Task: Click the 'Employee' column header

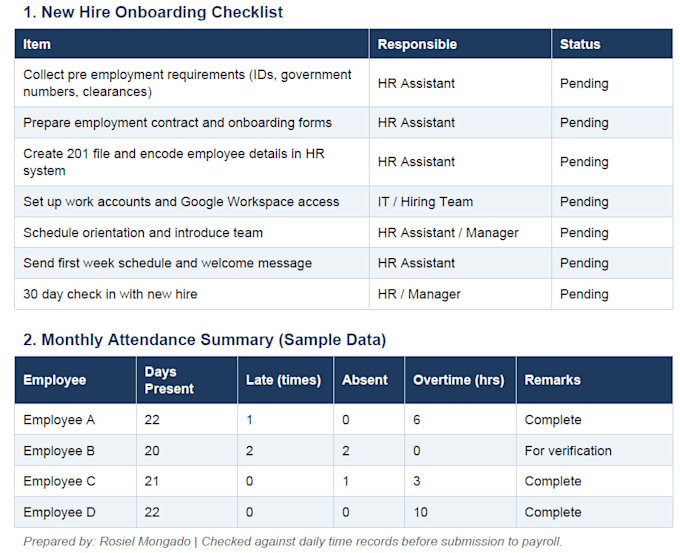Action: [75, 380]
